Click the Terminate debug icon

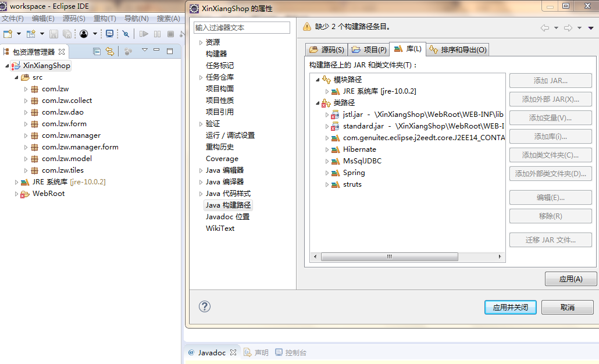click(x=171, y=34)
